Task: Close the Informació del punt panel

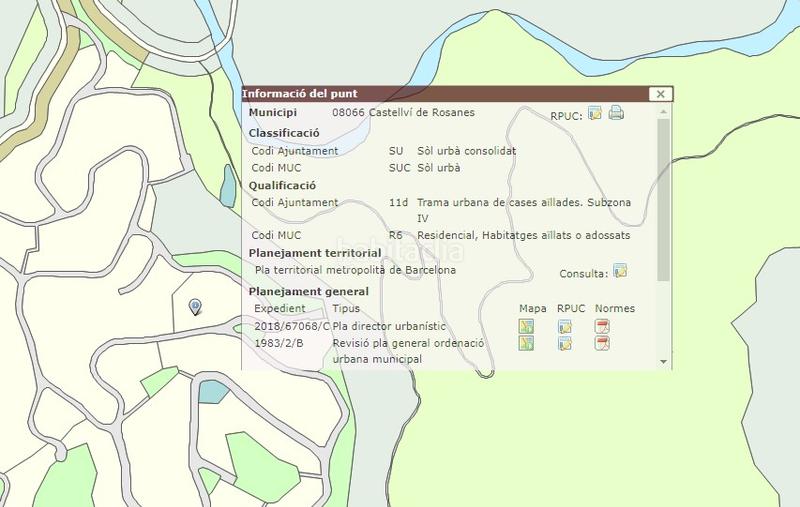Action: click(658, 94)
